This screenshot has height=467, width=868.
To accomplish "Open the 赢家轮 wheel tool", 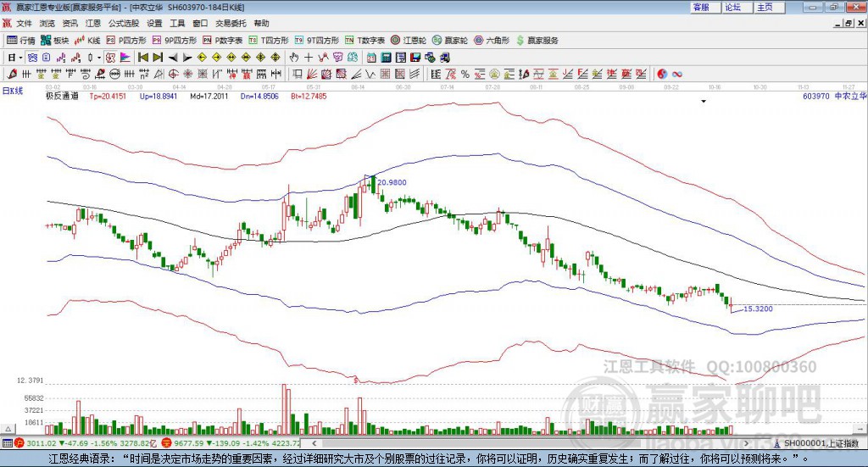I will point(450,41).
